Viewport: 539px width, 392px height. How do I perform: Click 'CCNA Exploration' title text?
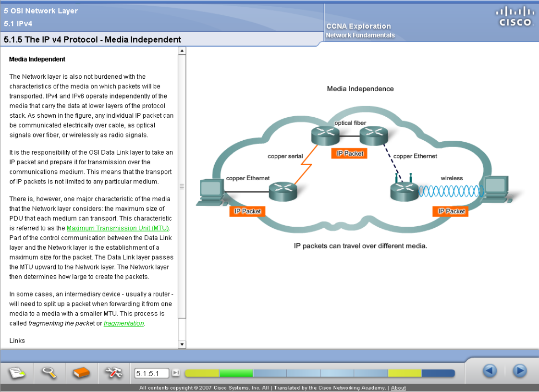click(x=358, y=26)
